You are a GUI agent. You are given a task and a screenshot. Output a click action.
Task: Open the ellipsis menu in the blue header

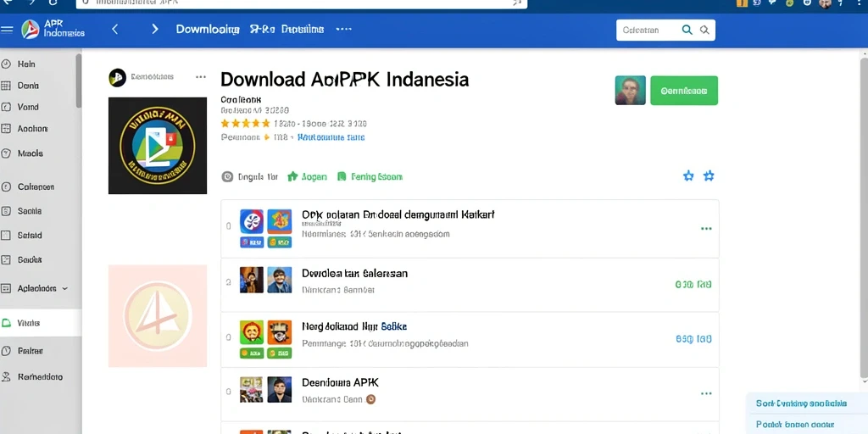tap(344, 30)
